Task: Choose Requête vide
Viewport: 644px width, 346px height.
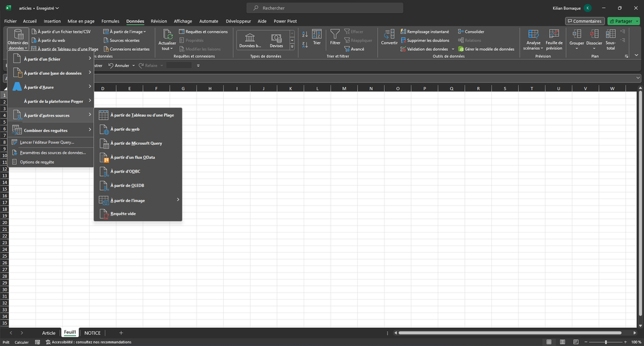Action: pos(138,213)
